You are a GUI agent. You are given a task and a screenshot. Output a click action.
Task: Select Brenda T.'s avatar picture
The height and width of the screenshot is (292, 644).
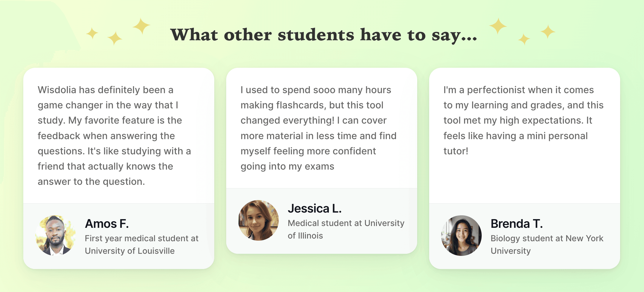tap(461, 236)
